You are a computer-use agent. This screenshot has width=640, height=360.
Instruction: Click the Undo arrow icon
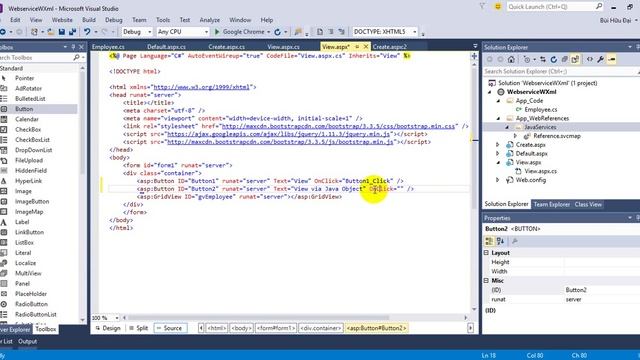pyautogui.click(x=87, y=31)
